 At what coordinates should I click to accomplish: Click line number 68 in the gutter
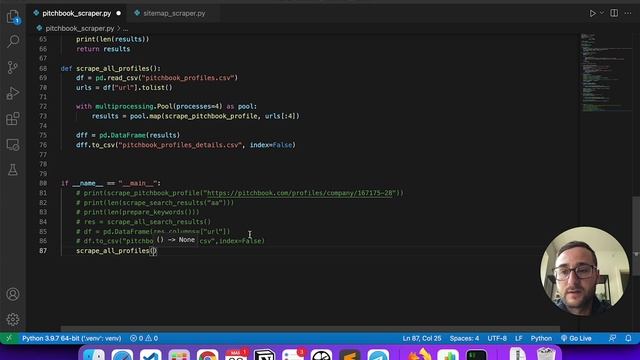tap(43, 68)
